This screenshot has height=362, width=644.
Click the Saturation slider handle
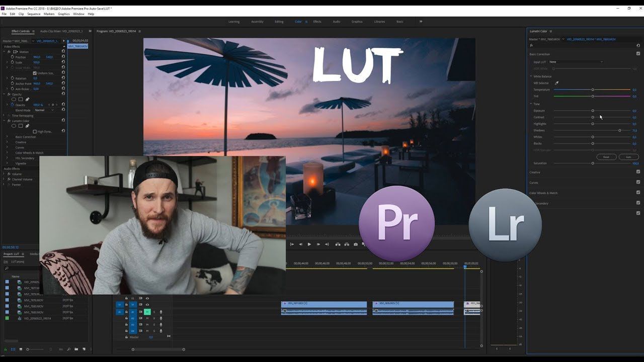point(593,163)
